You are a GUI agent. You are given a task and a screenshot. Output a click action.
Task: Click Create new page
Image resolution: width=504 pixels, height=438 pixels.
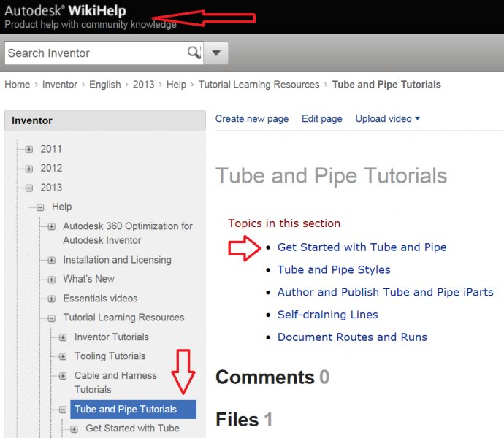click(252, 118)
